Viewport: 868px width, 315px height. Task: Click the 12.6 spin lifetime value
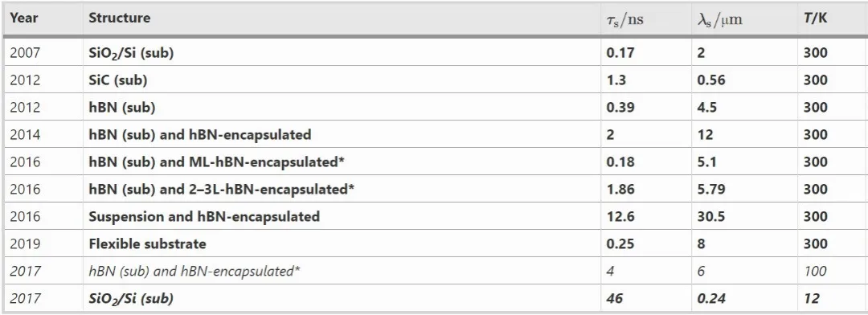point(620,216)
